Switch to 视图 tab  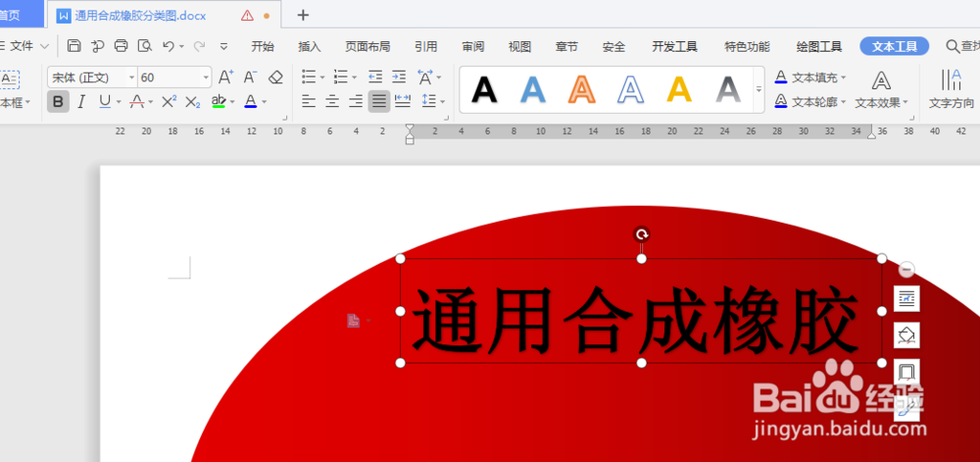(519, 46)
